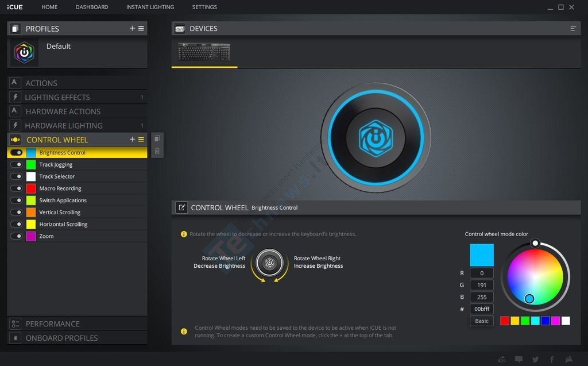
Task: Click the info icon next to the save-to-device note
Action: pos(184,332)
